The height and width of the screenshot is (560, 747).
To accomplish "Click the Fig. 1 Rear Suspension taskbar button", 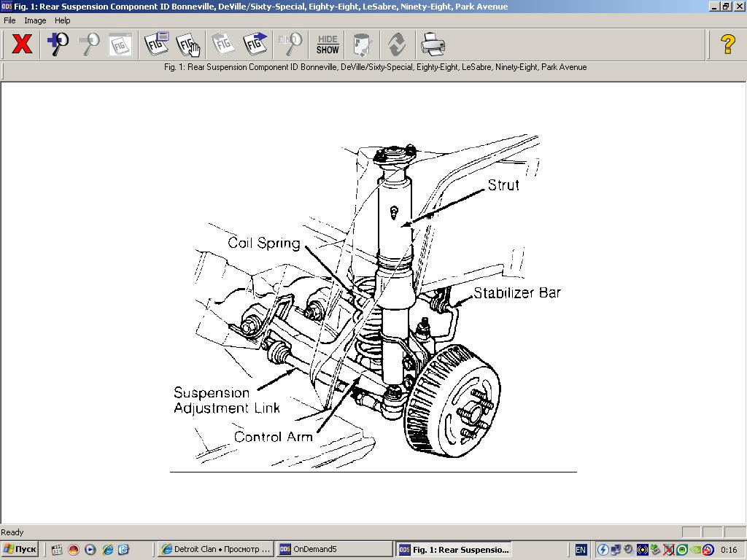I will pos(453,549).
